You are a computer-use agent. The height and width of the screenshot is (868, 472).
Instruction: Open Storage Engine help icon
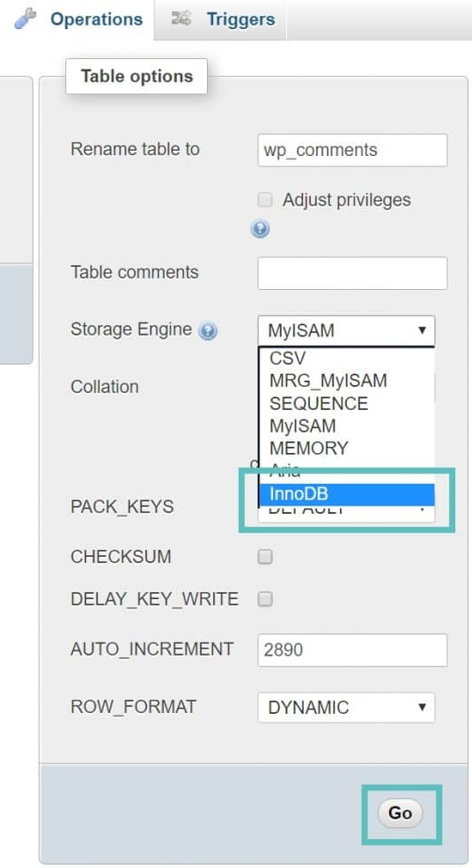[208, 331]
